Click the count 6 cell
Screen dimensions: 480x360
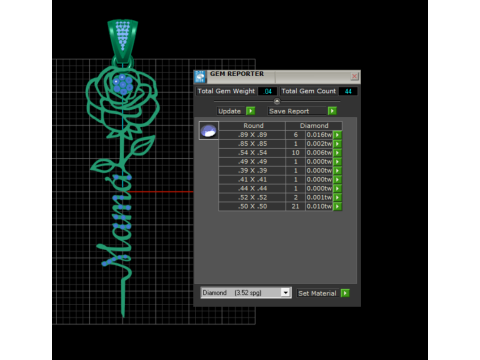click(295, 135)
